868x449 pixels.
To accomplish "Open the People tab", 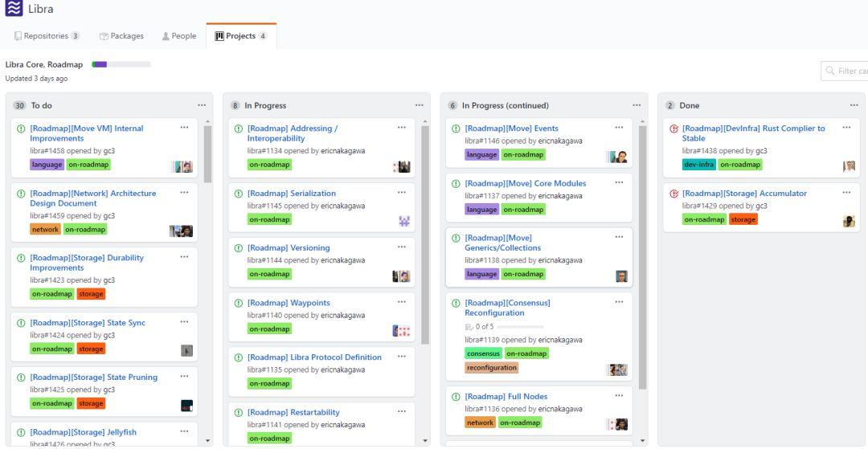I will point(178,36).
